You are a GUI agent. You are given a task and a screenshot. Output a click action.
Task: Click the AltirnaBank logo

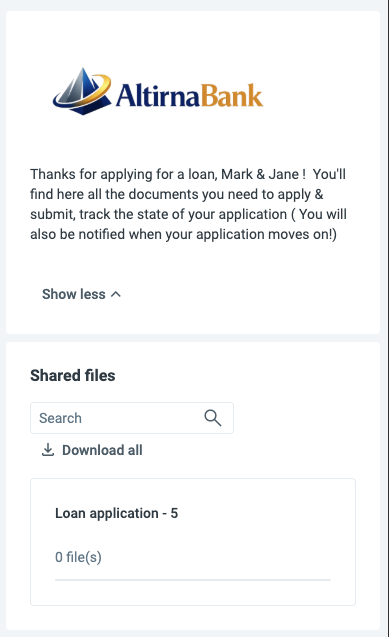[x=158, y=91]
